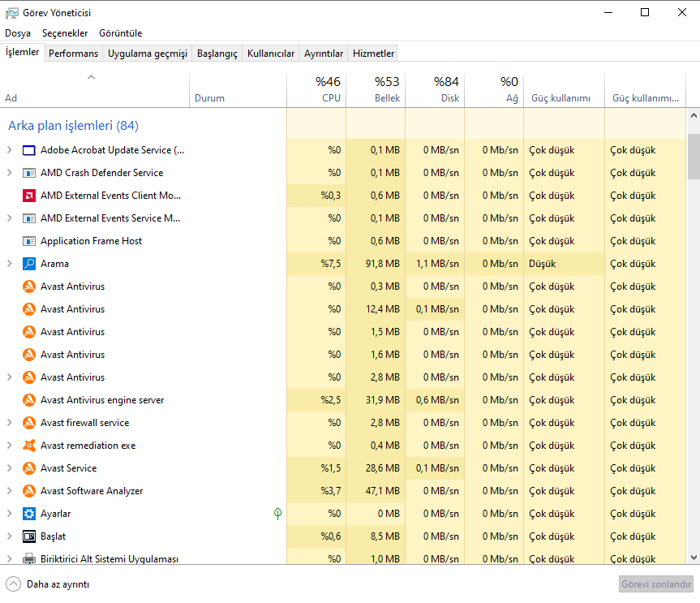This screenshot has height=603, width=700.
Task: Click the vertical scrollbar thumb
Action: pyautogui.click(x=694, y=156)
